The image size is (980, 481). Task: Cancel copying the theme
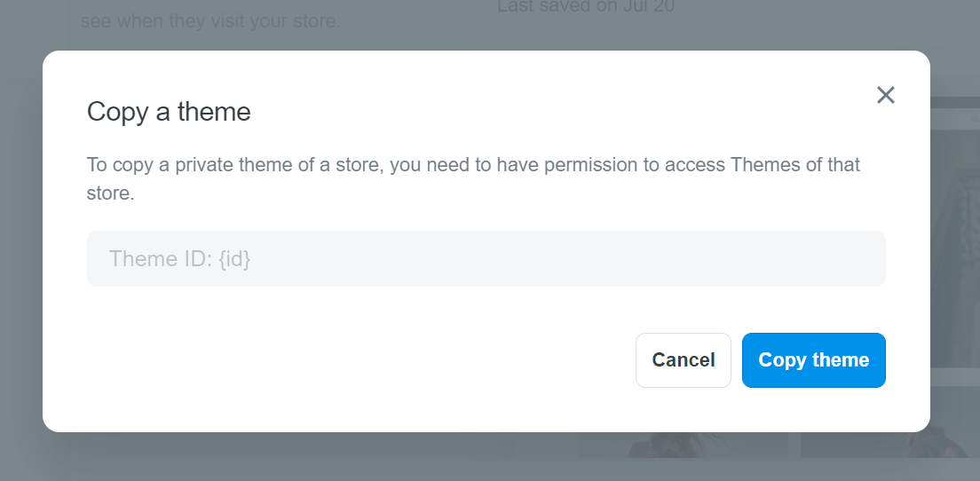point(683,360)
